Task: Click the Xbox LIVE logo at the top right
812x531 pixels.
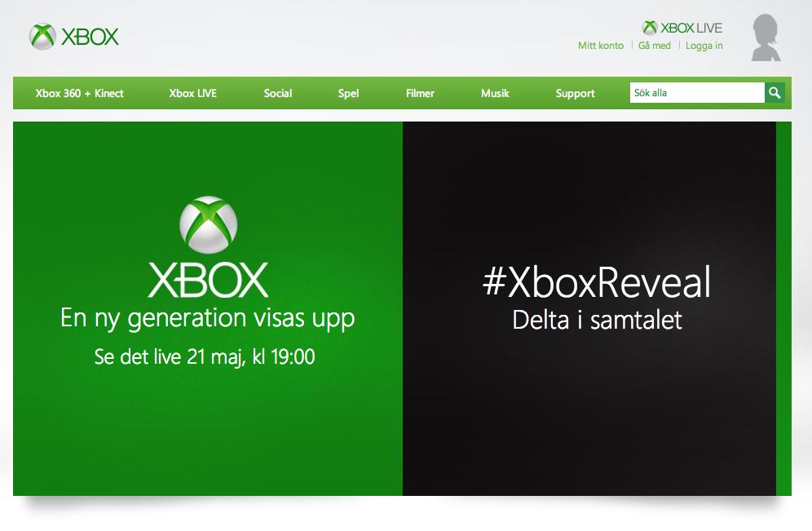Action: pos(682,28)
